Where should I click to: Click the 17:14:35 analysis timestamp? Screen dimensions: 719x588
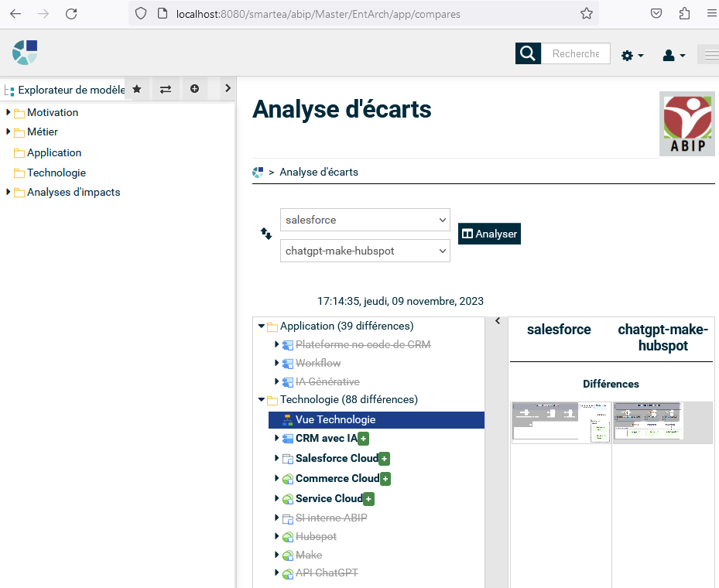(x=400, y=301)
